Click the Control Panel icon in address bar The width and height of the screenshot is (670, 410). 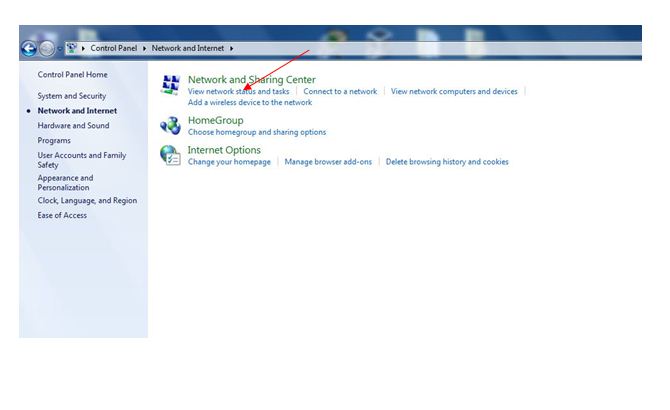(72, 48)
